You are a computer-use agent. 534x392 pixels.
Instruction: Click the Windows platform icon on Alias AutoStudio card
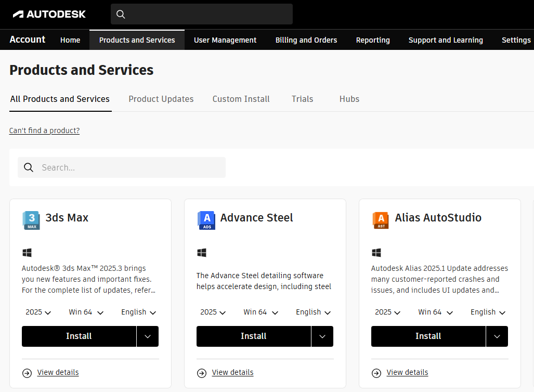click(x=376, y=253)
